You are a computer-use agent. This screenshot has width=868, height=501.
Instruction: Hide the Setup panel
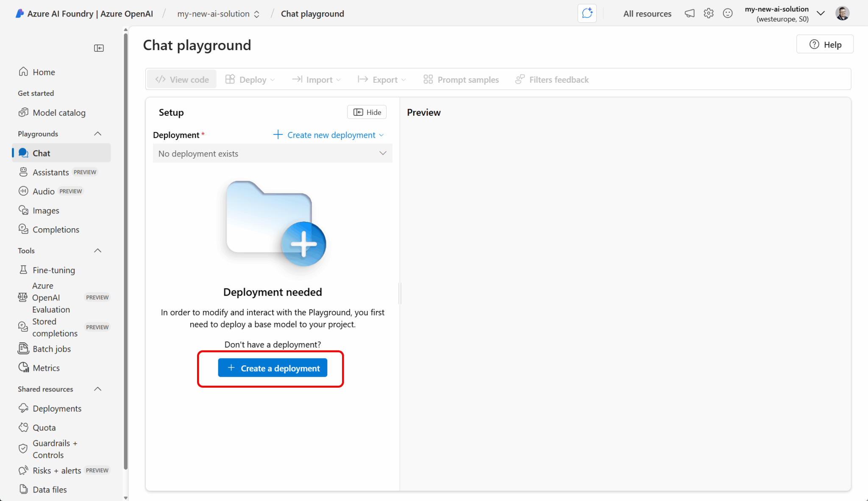366,112
